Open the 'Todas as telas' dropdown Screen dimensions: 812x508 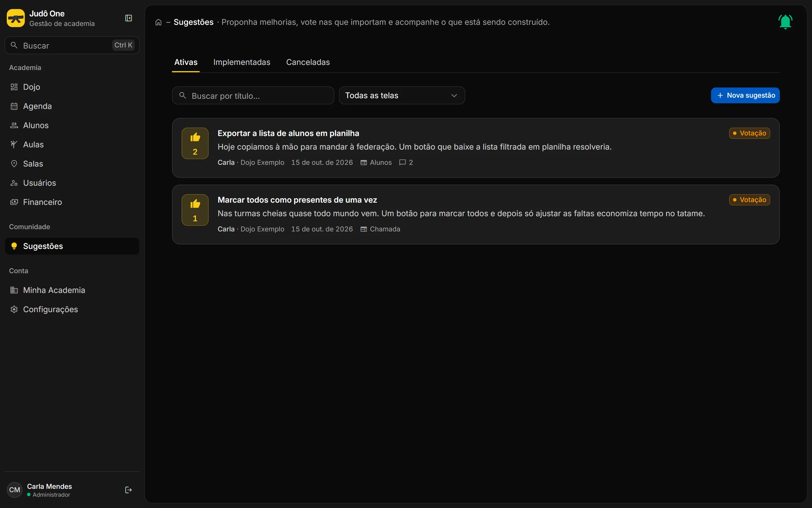click(x=402, y=95)
